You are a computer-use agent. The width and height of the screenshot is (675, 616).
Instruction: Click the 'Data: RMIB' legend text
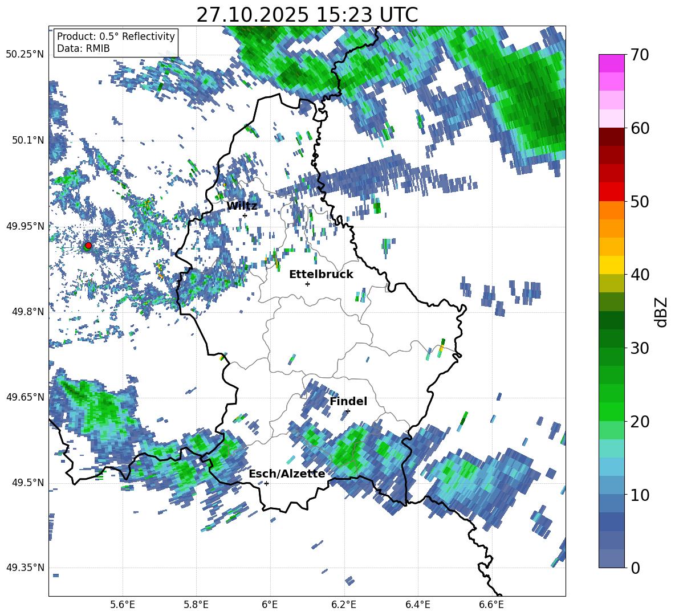83,48
